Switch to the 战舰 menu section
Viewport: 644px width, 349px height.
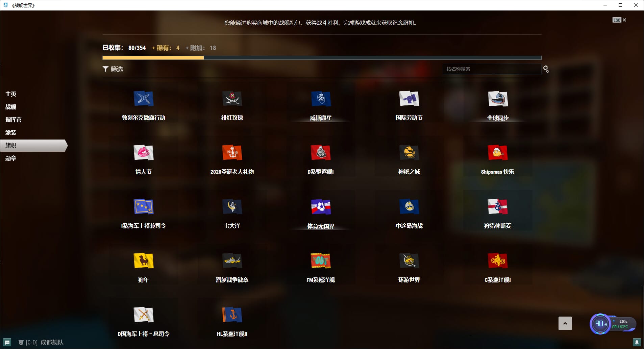(x=11, y=107)
